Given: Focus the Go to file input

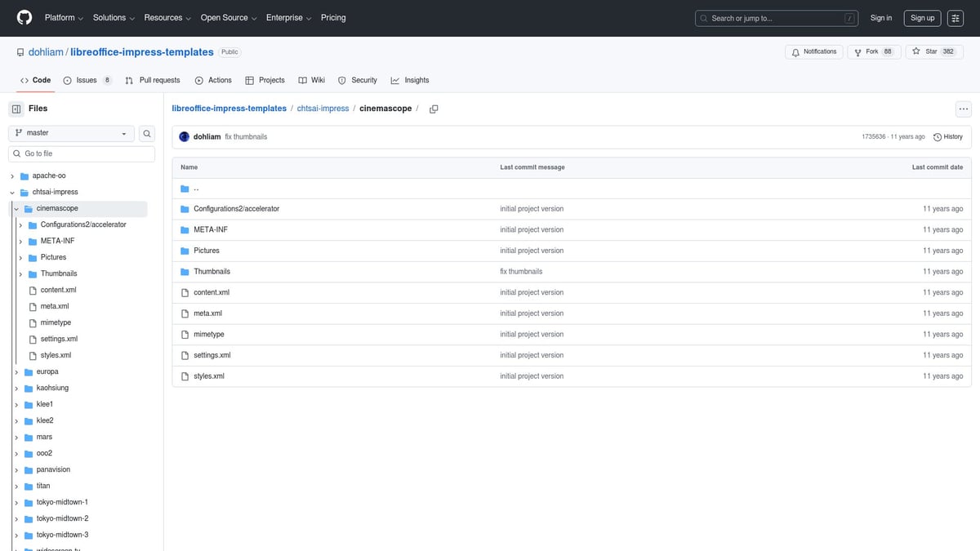Looking at the screenshot, I should pos(82,153).
